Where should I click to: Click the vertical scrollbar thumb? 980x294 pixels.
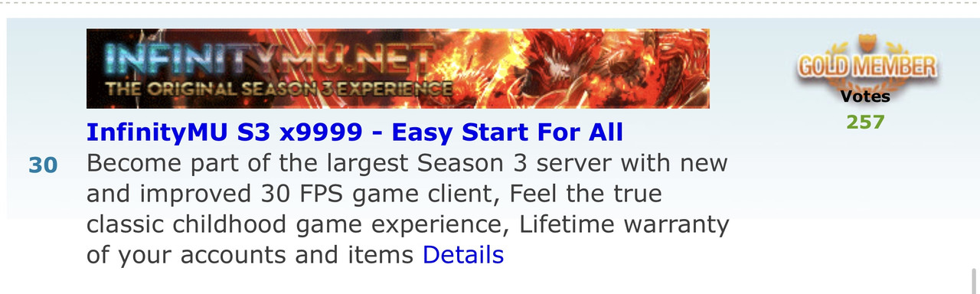975,281
